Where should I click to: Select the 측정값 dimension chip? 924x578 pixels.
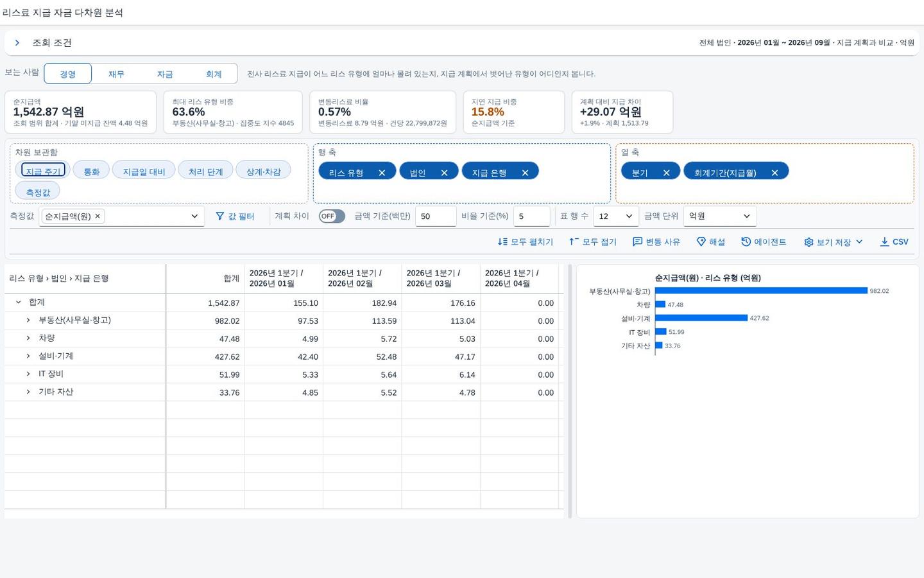click(x=38, y=191)
